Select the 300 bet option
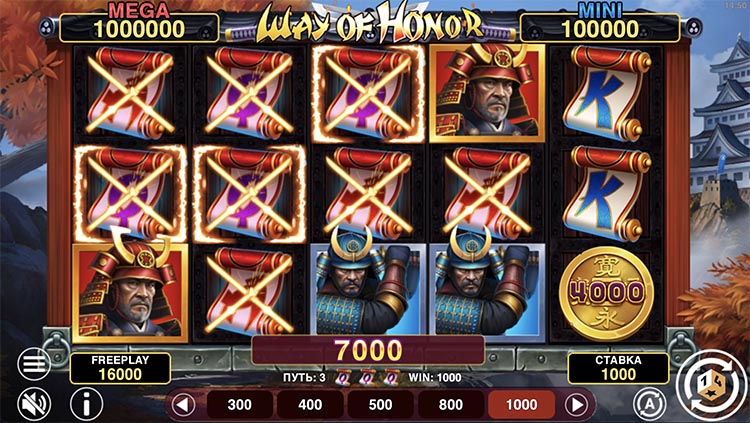 click(239, 405)
